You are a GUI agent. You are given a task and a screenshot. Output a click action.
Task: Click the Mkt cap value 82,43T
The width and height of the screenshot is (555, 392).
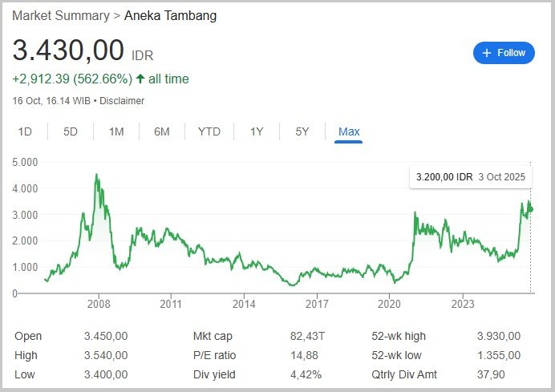point(306,336)
